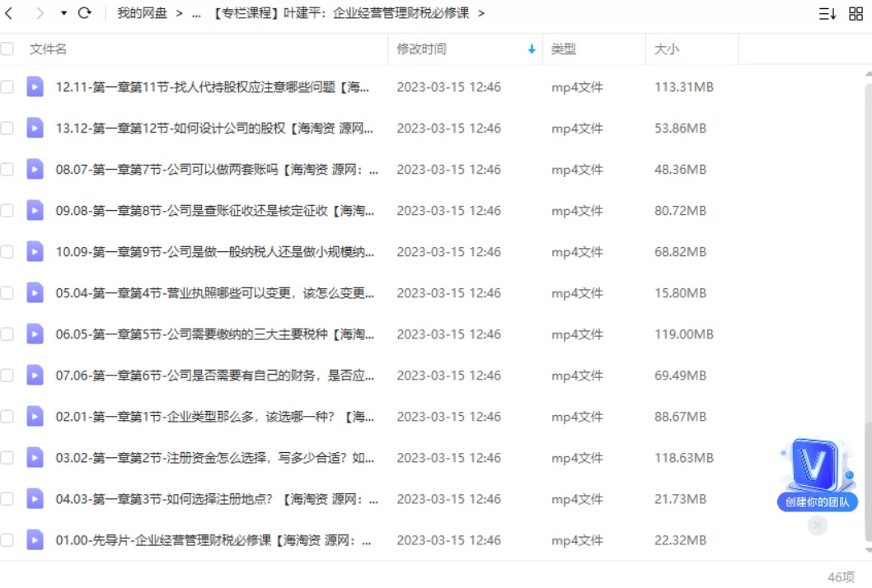Click video icon of 03.02 第2节 file
Screen dimensions: 872x588
click(35, 457)
